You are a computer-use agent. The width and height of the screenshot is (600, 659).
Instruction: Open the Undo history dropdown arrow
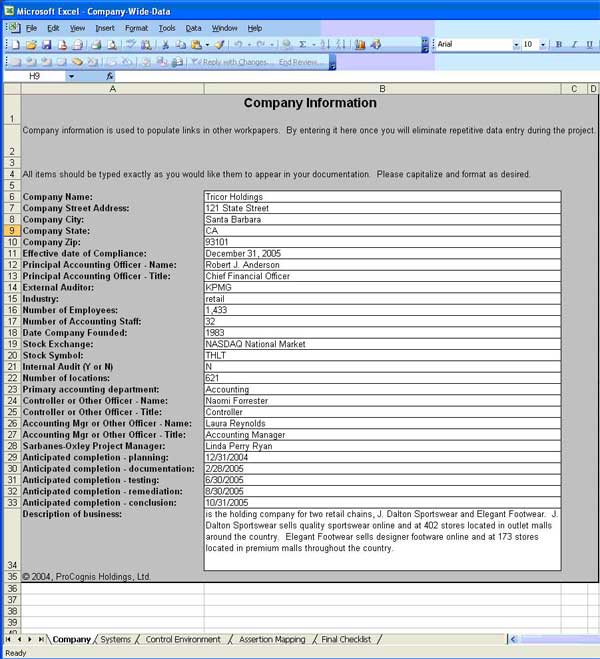click(249, 44)
